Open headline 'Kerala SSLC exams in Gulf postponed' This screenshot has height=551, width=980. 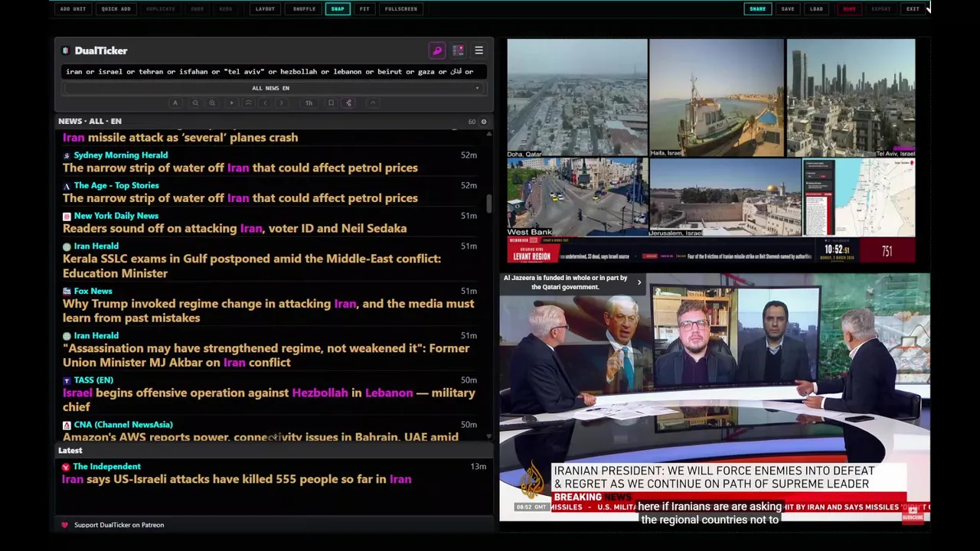point(252,266)
